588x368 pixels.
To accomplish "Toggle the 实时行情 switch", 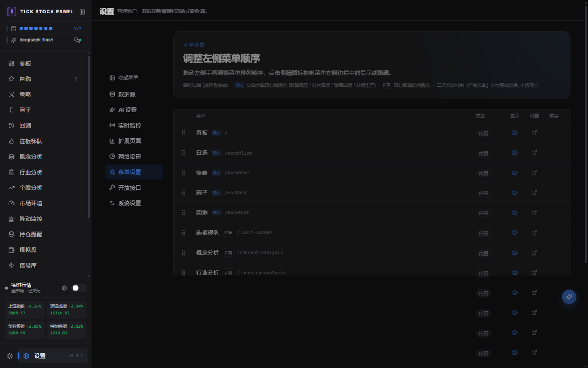I will (78, 288).
